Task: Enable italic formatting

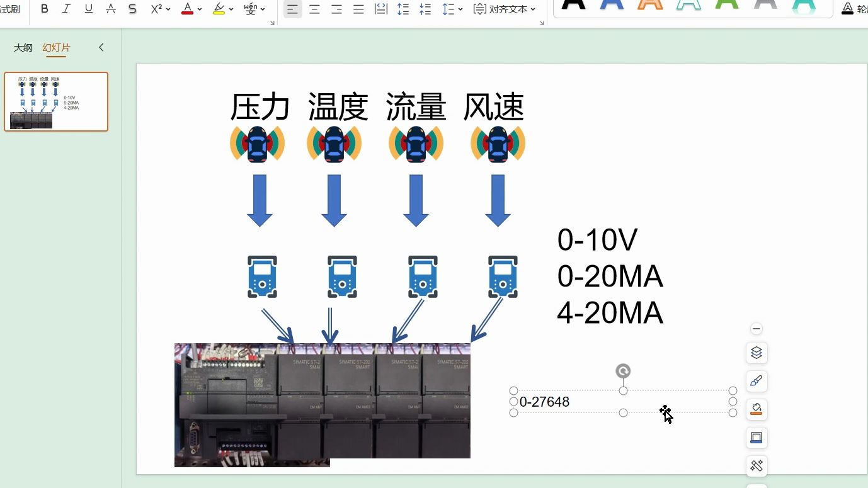Action: (66, 8)
